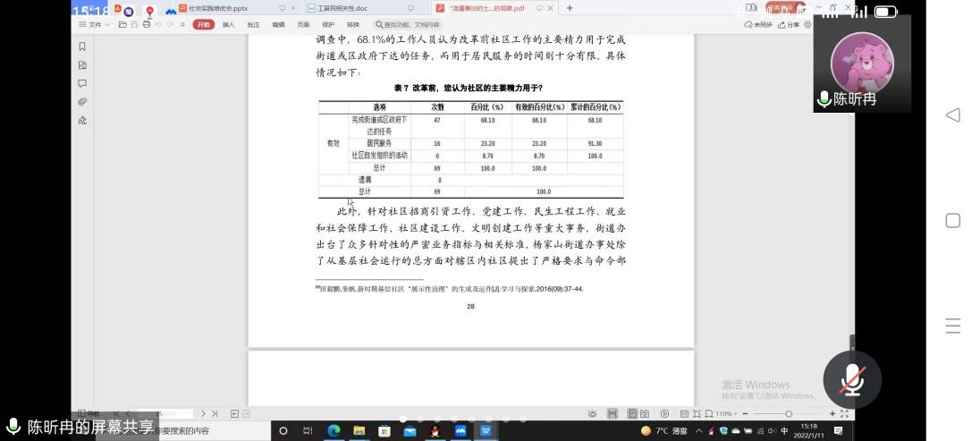The width and height of the screenshot is (980, 441).
Task: Click the search box 查找功能、文档内容
Action: 407,25
